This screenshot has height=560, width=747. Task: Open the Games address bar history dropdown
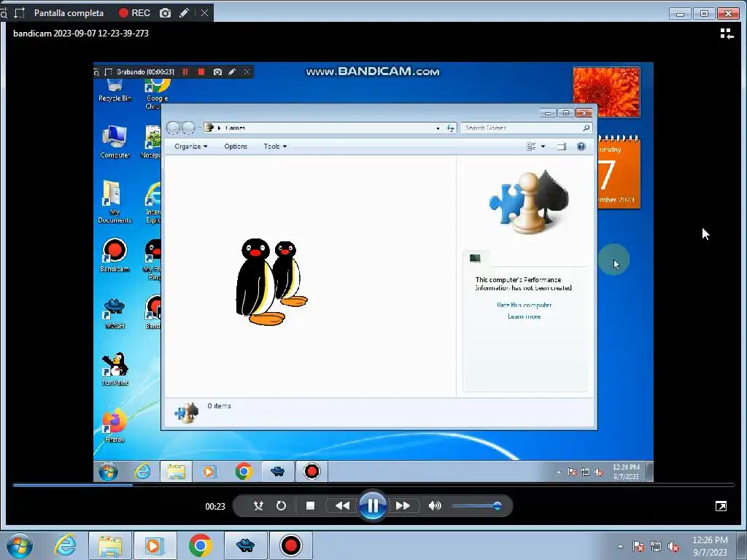(438, 128)
